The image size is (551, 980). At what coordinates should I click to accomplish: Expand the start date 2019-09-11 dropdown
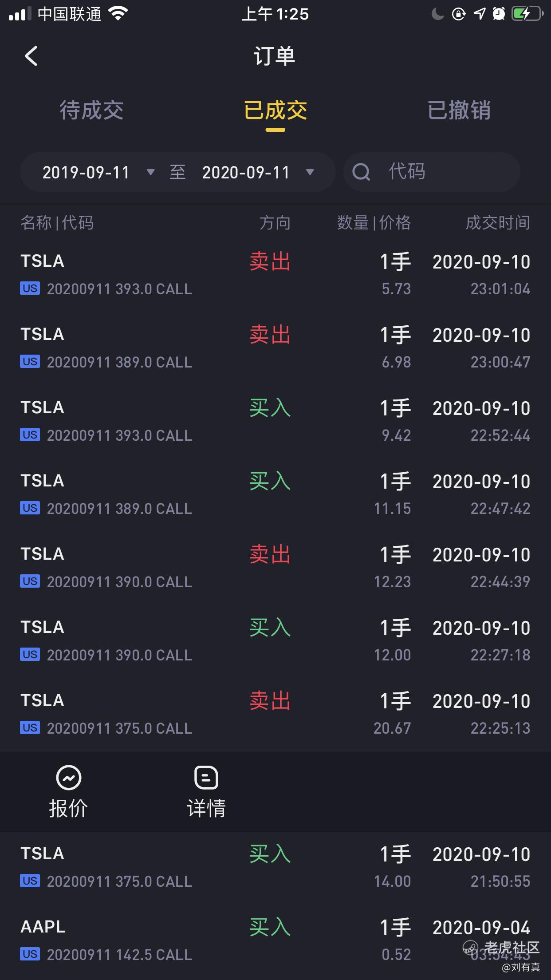coord(150,172)
